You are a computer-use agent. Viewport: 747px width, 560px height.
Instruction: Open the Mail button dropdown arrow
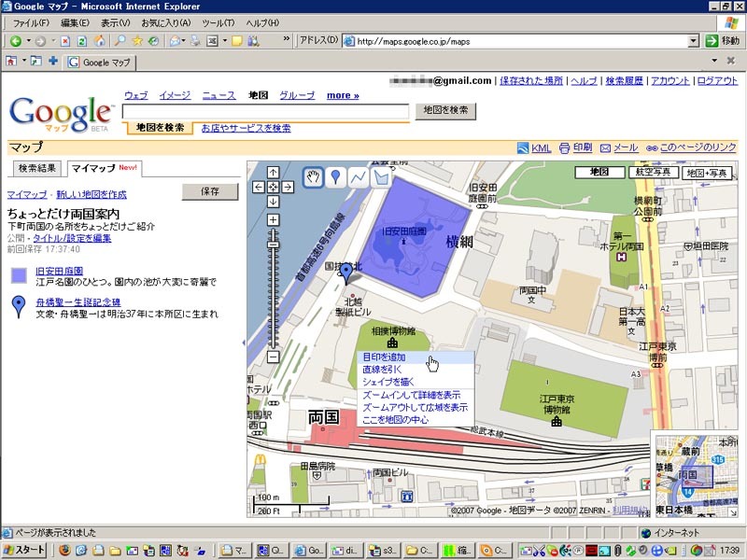tap(184, 41)
